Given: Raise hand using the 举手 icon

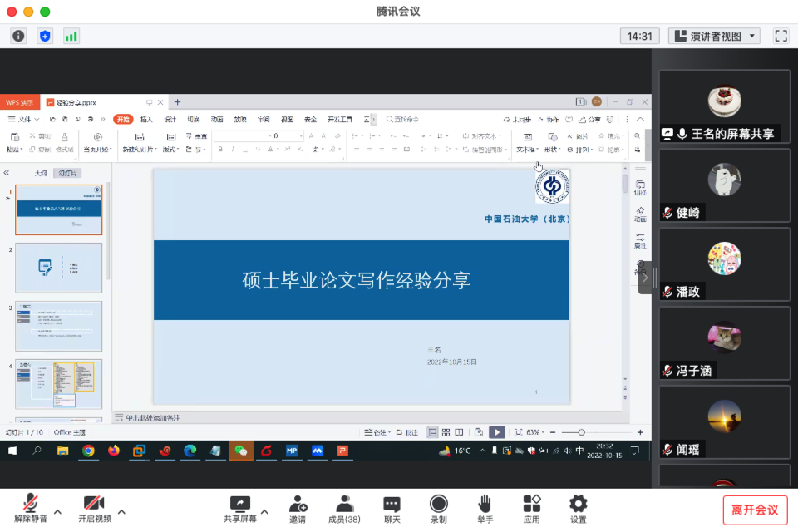Looking at the screenshot, I should point(485,507).
